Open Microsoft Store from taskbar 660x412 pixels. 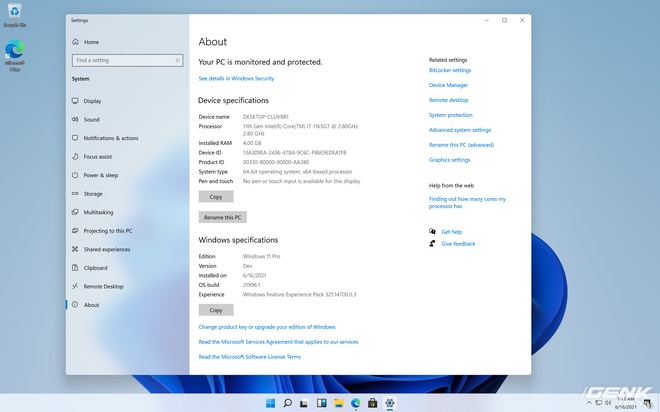coord(373,403)
